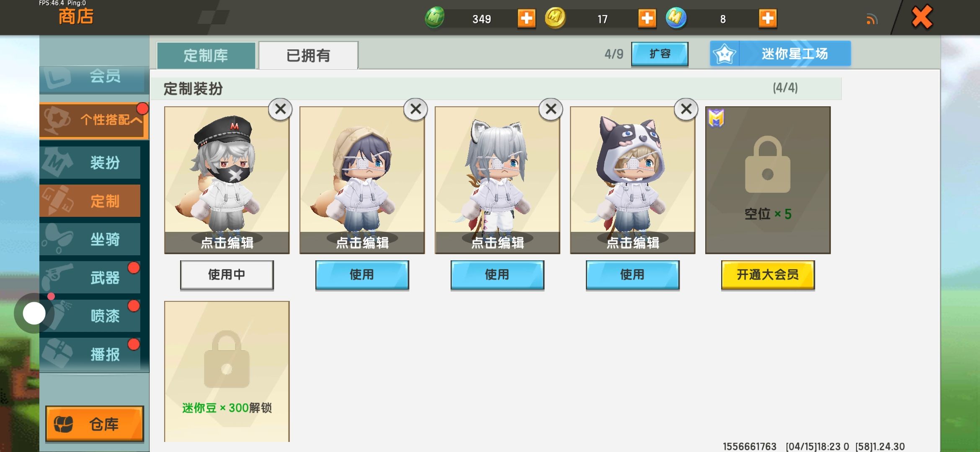Delete the husky hood outfit using X icon
The image size is (980, 452).
pyautogui.click(x=686, y=109)
